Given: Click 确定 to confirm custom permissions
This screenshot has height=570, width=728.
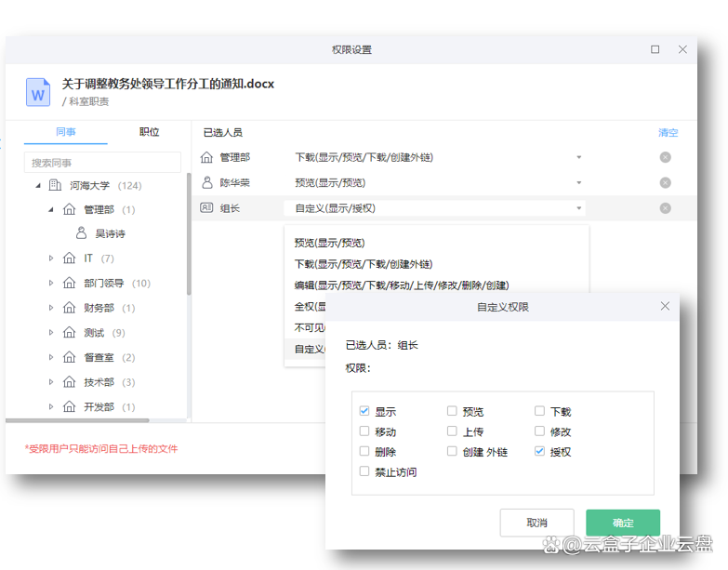Looking at the screenshot, I should (x=622, y=523).
